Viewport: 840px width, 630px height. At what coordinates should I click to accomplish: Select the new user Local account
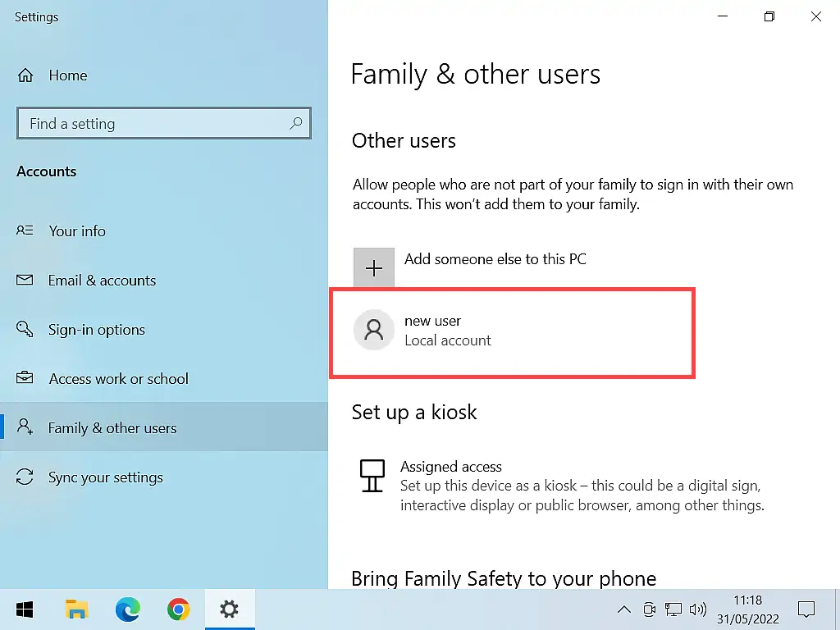pyautogui.click(x=448, y=330)
